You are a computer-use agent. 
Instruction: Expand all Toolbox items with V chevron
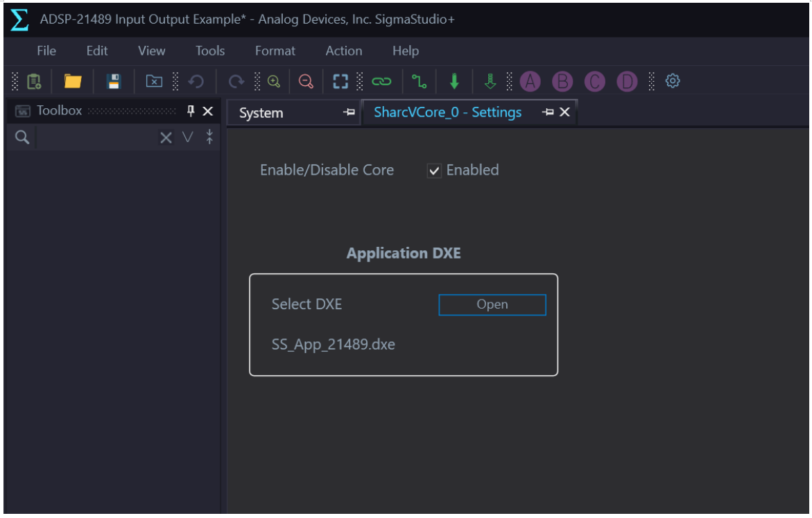(x=187, y=137)
